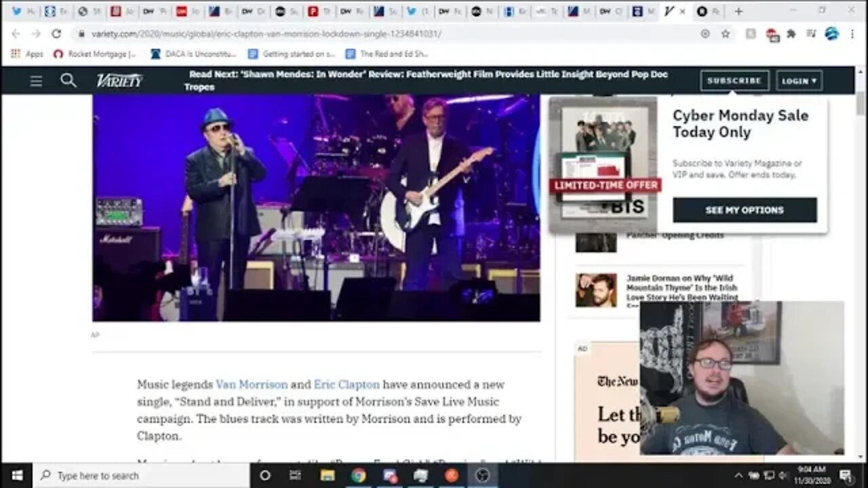Click the address bar URL
The image size is (868, 488).
coord(266,33)
